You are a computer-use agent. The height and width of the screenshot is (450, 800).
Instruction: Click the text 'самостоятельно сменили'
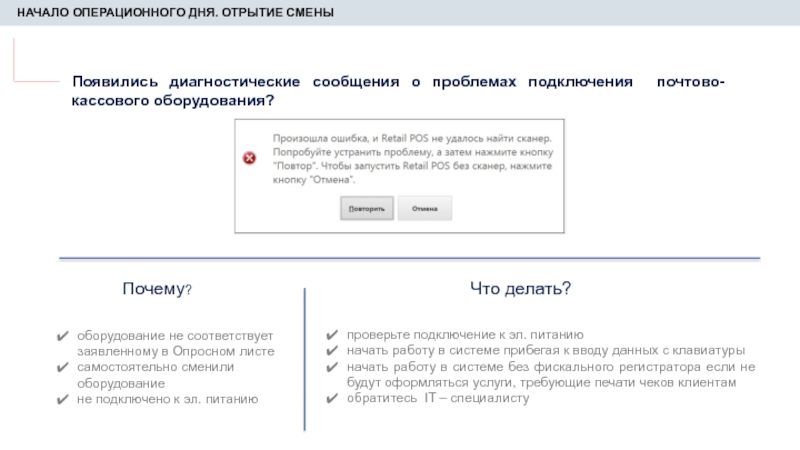click(x=156, y=367)
